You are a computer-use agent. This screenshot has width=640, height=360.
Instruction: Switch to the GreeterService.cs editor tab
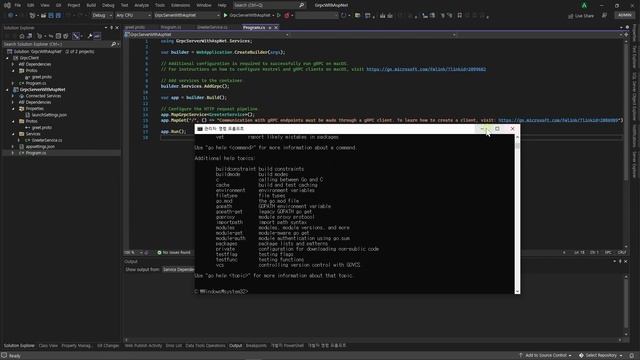coord(212,27)
